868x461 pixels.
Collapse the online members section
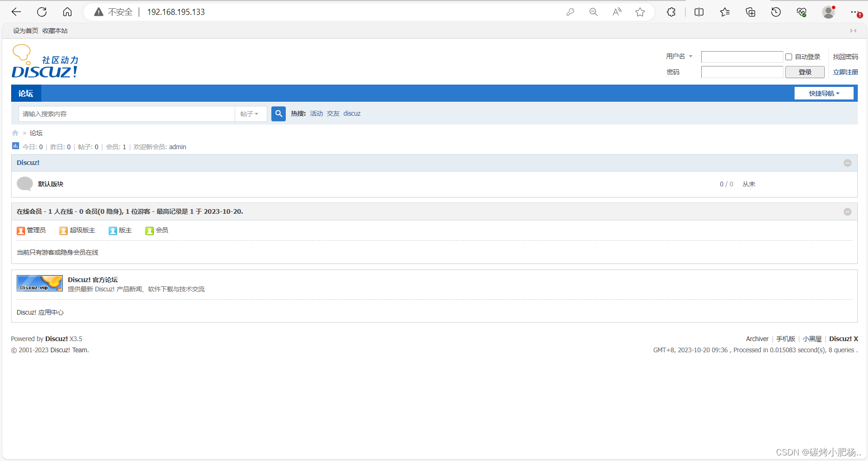tap(848, 211)
